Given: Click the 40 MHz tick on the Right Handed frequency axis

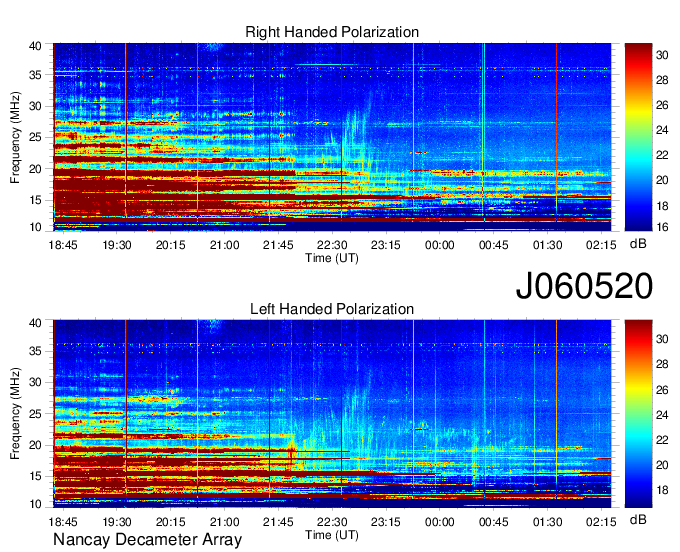Looking at the screenshot, I should tap(36, 46).
